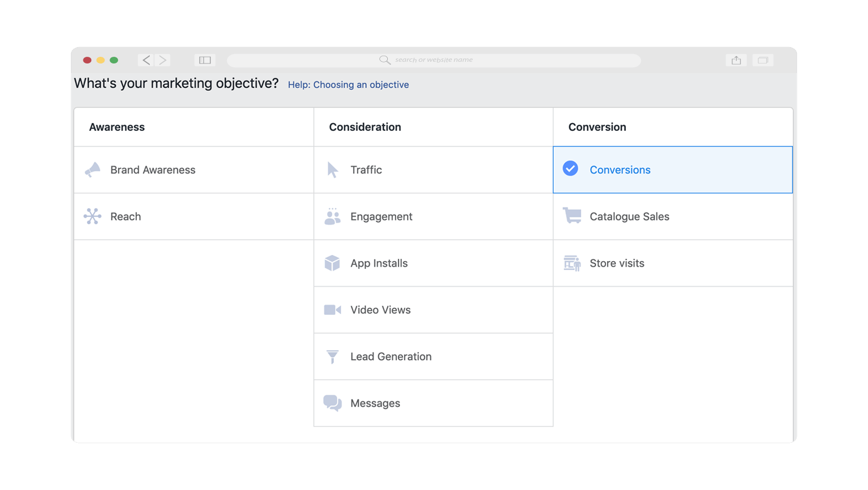
Task: Pick the App Installs objective label
Action: coord(379,263)
